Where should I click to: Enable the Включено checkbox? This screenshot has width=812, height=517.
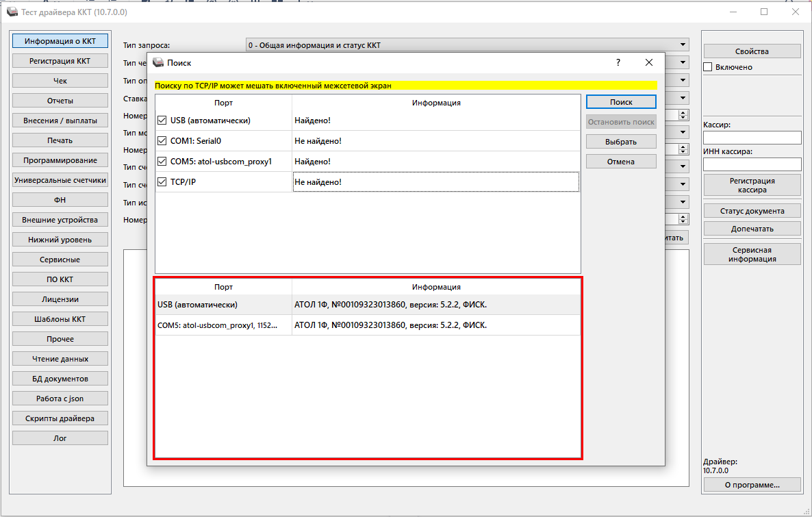tap(709, 67)
